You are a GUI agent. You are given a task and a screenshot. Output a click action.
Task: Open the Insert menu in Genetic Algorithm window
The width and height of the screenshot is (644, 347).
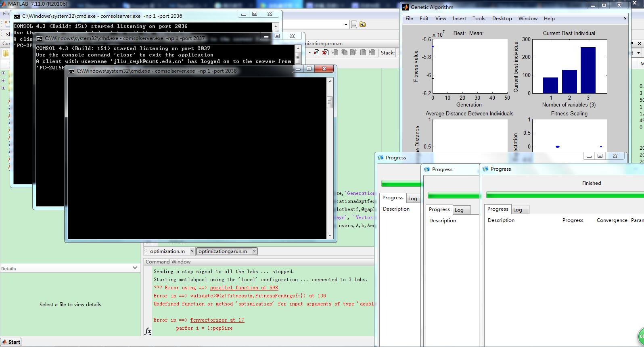click(x=459, y=19)
